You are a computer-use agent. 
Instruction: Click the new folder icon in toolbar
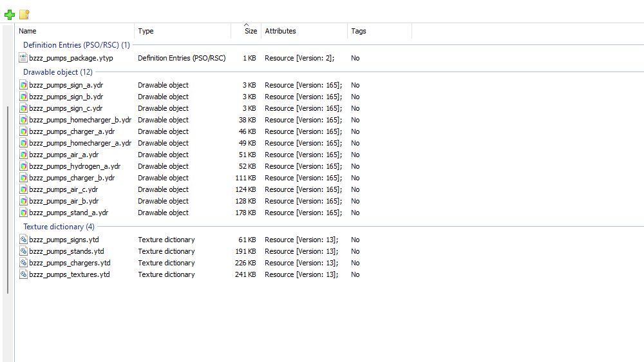tap(24, 14)
